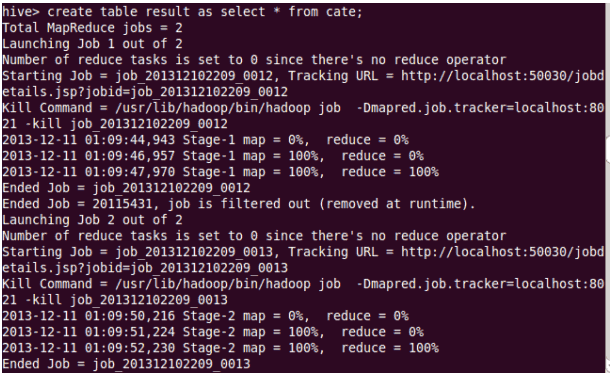Click the 'filtered out (removed at runtime)' message
Screen dimensions: 612x375
pyautogui.click(x=348, y=204)
